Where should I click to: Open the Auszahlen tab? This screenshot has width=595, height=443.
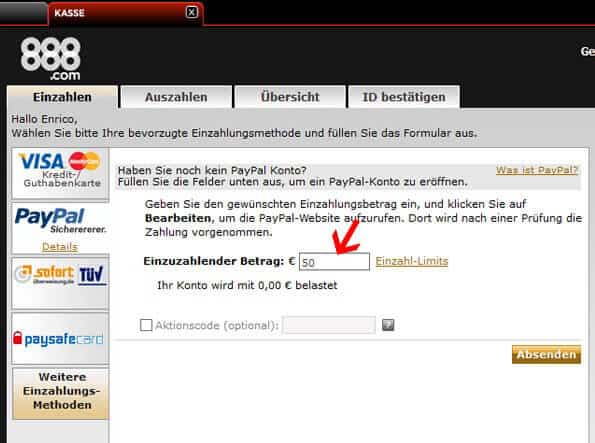(x=176, y=97)
